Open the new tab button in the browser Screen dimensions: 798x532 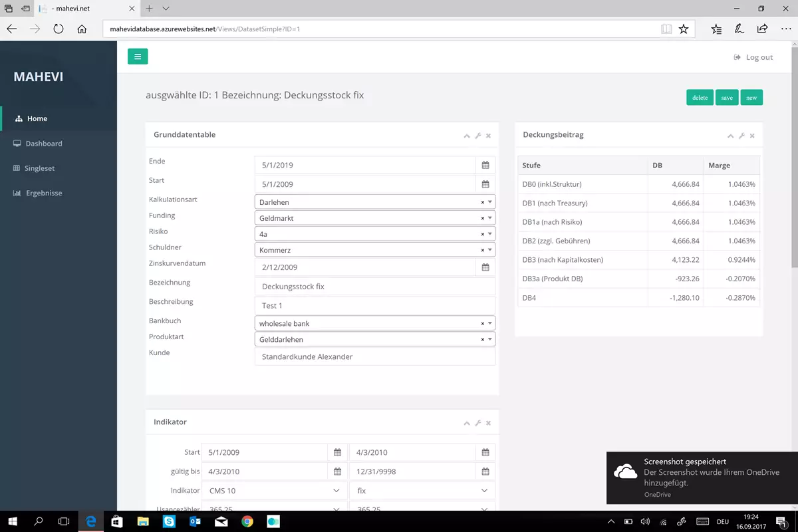149,9
